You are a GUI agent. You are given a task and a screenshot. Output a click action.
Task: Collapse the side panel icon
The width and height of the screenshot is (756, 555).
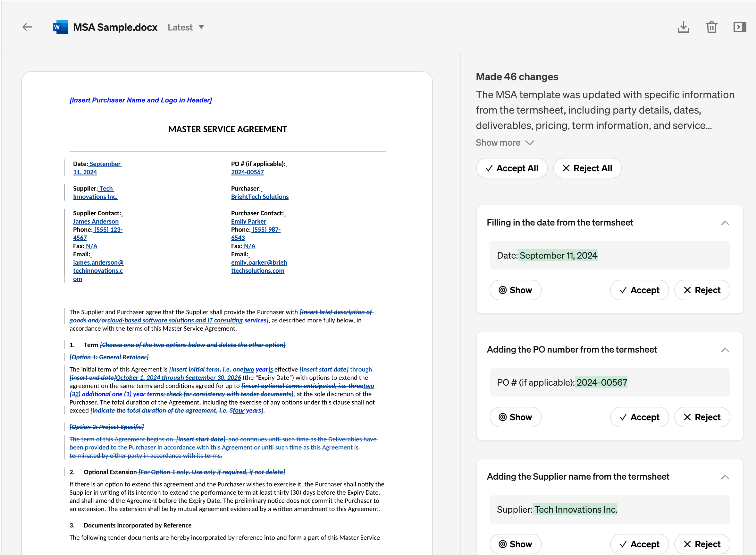(x=740, y=27)
